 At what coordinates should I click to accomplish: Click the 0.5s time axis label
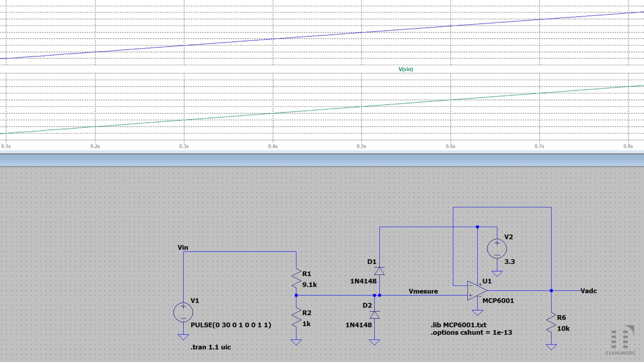(x=361, y=146)
